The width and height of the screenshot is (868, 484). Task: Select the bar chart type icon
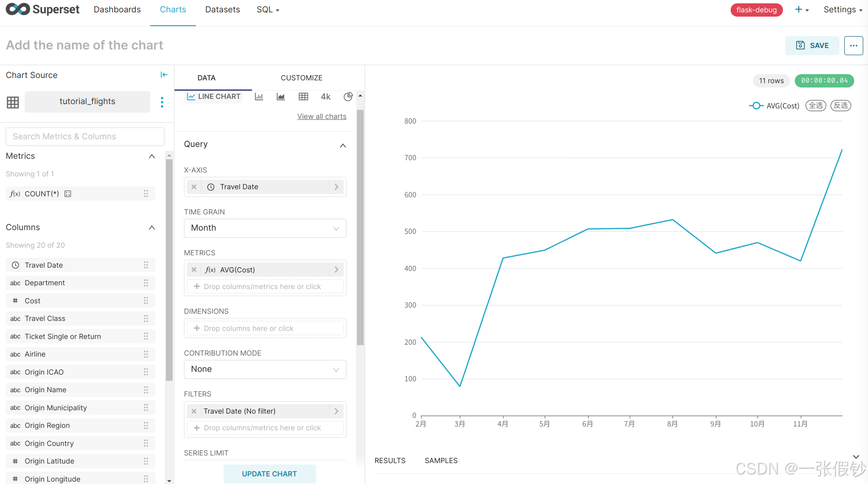(x=259, y=97)
